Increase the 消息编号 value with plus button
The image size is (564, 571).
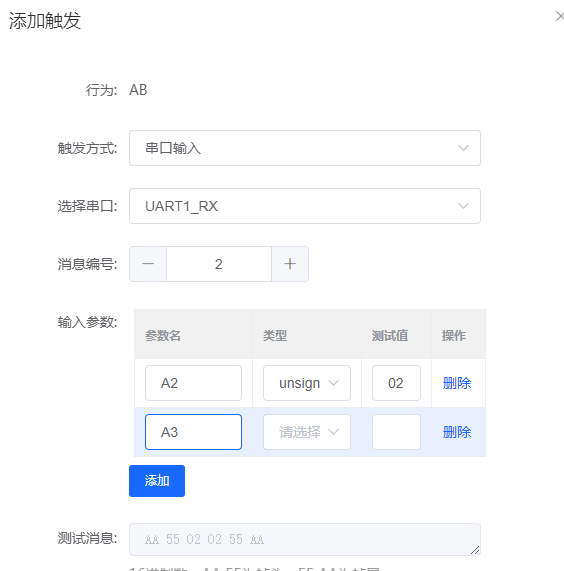[x=290, y=264]
